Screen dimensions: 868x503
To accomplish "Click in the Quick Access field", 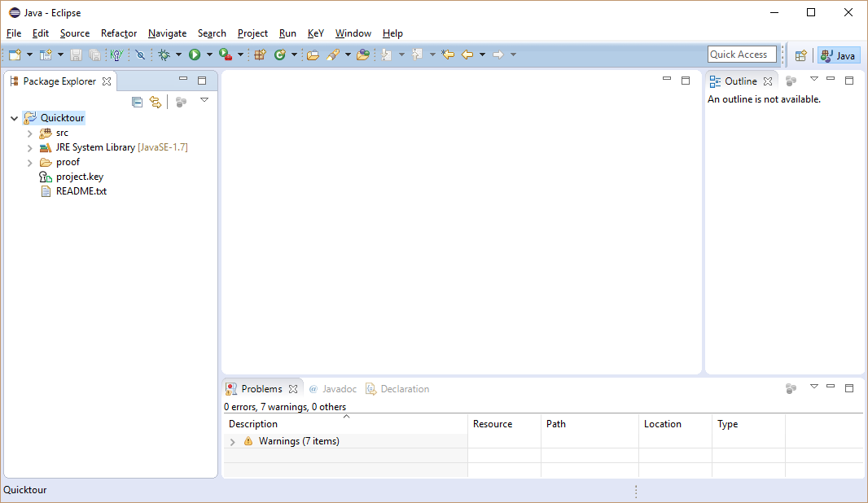I will point(742,55).
